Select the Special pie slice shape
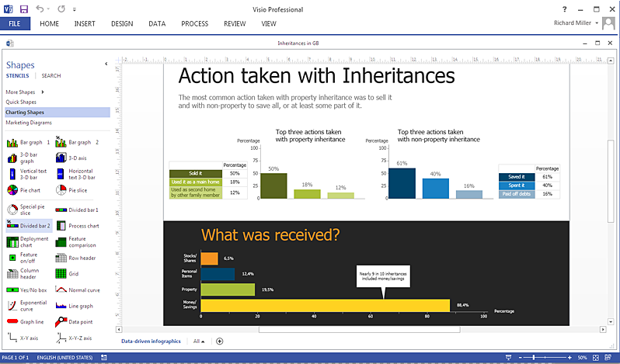Image resolution: width=620 pixels, height=364 pixels. (x=26, y=210)
